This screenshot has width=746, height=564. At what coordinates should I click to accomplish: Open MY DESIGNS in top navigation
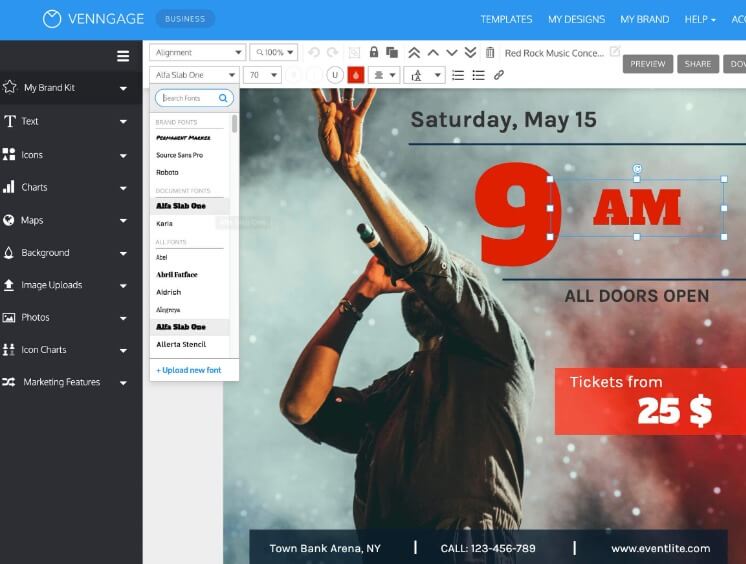pos(576,20)
